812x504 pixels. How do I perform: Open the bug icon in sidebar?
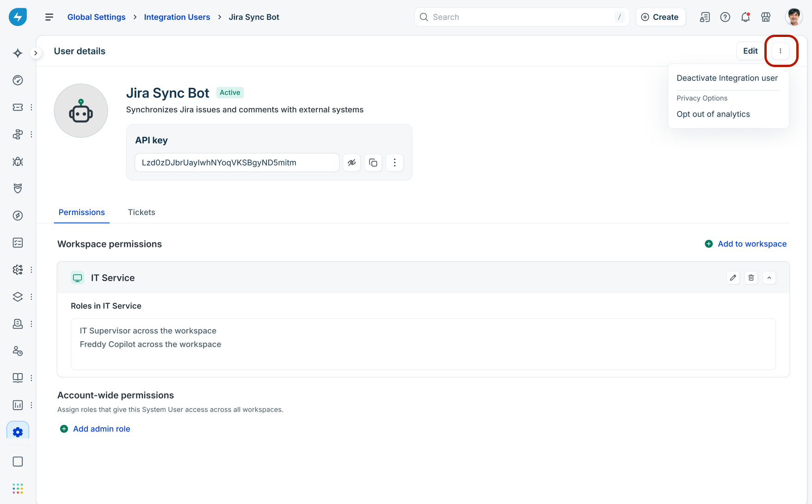click(x=18, y=161)
